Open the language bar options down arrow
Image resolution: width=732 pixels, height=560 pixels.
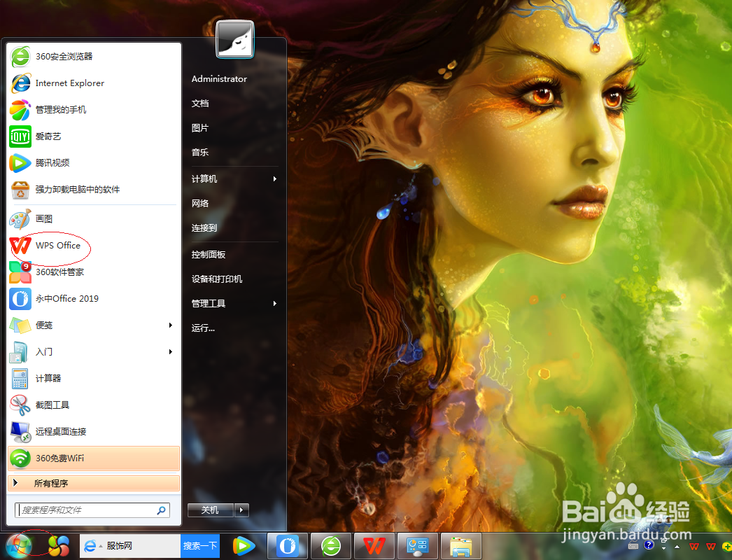(664, 549)
